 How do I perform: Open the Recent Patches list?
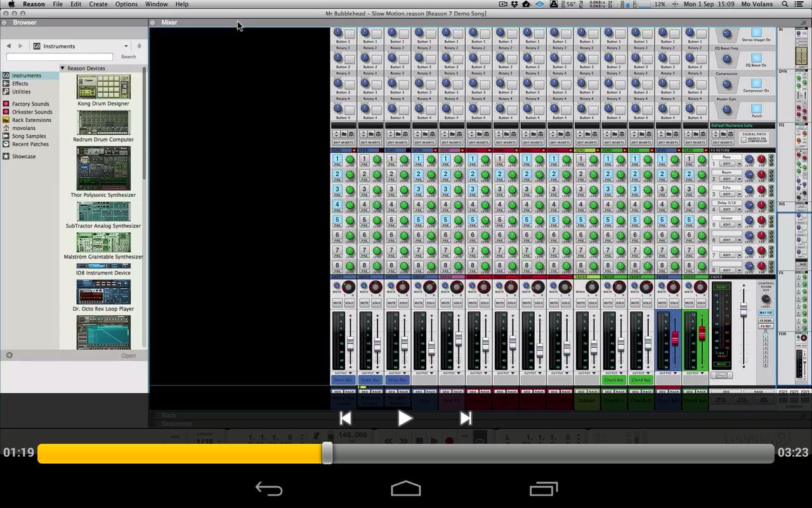point(30,144)
